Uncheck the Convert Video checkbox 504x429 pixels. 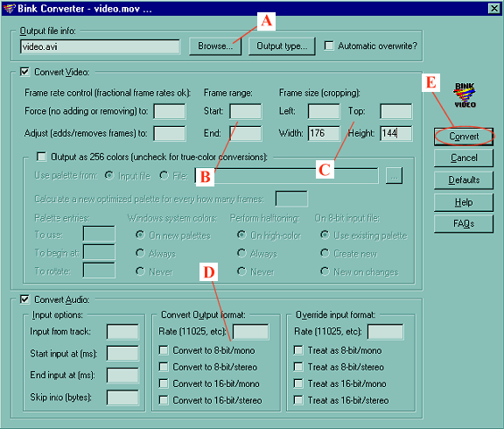click(x=24, y=72)
